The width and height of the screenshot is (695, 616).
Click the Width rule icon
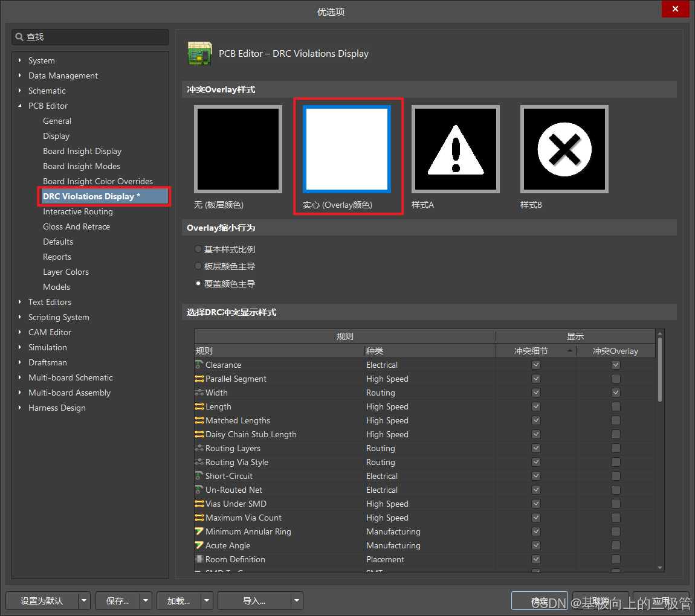pos(199,393)
